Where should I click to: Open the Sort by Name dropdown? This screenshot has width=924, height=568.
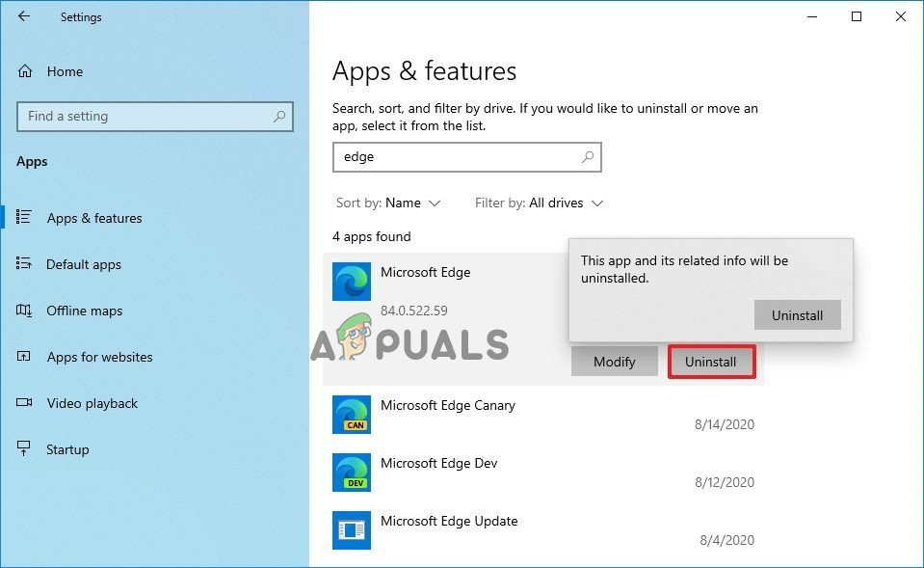click(x=388, y=203)
